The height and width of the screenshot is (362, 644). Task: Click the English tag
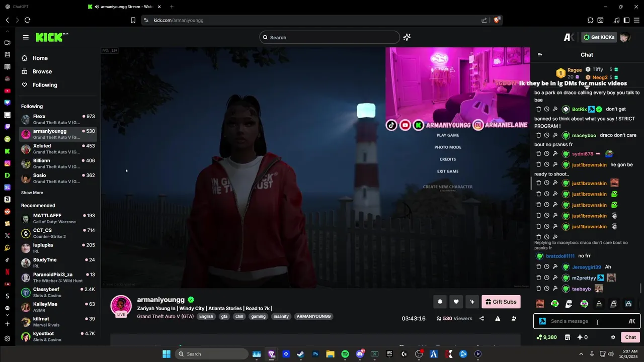(x=206, y=316)
